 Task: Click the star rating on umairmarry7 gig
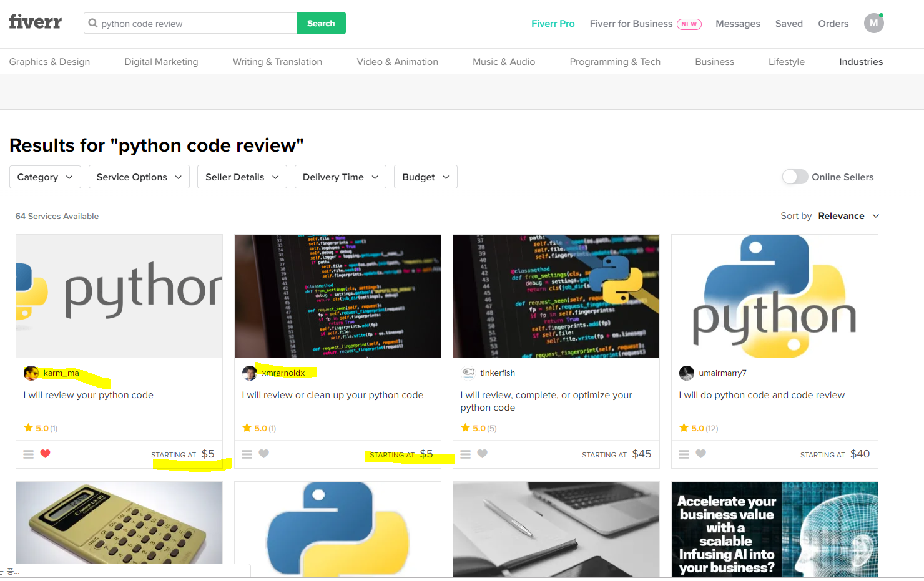699,428
